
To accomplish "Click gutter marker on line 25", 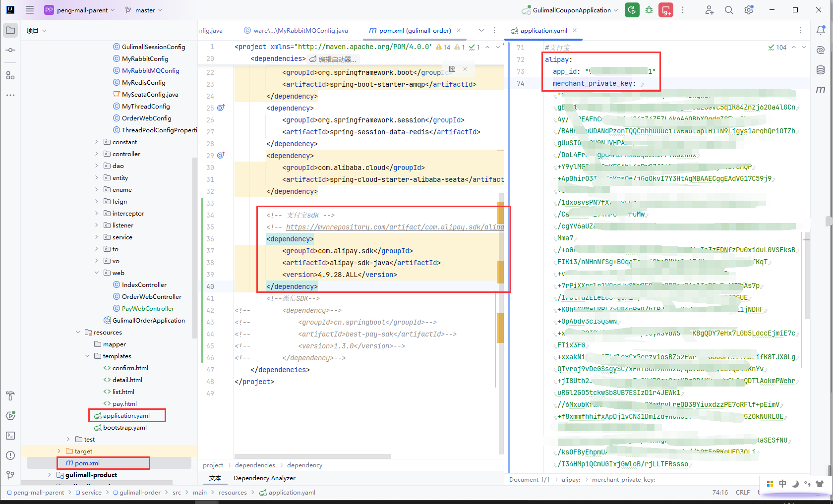I will (x=221, y=108).
